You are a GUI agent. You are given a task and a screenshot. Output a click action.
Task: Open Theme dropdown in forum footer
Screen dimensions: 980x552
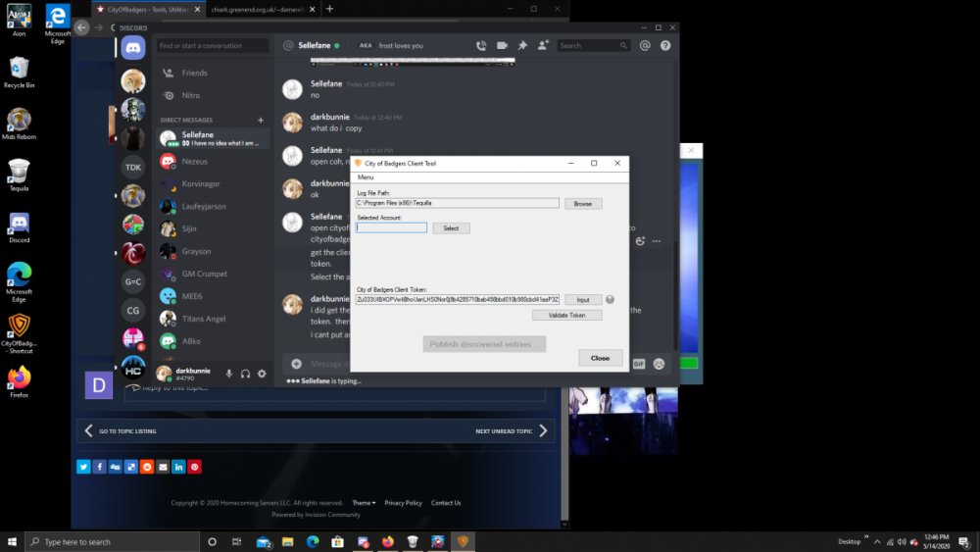point(364,503)
